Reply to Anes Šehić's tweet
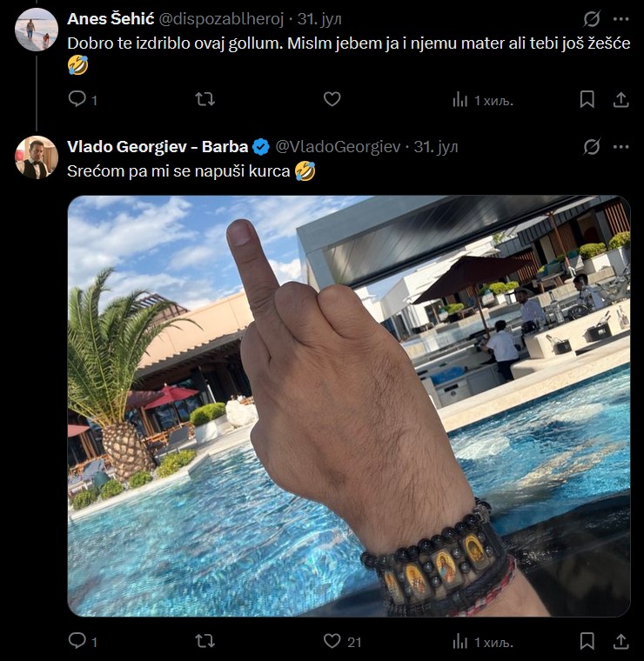Screen dimensions: 644x661 pyautogui.click(x=77, y=99)
